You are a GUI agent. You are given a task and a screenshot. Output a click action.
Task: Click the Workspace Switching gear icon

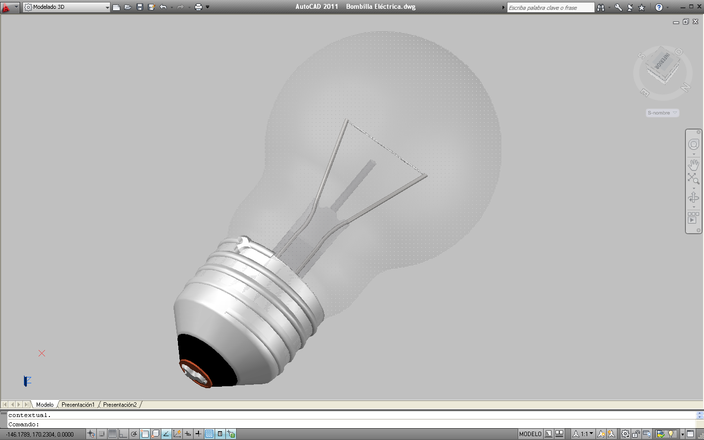tap(625, 434)
